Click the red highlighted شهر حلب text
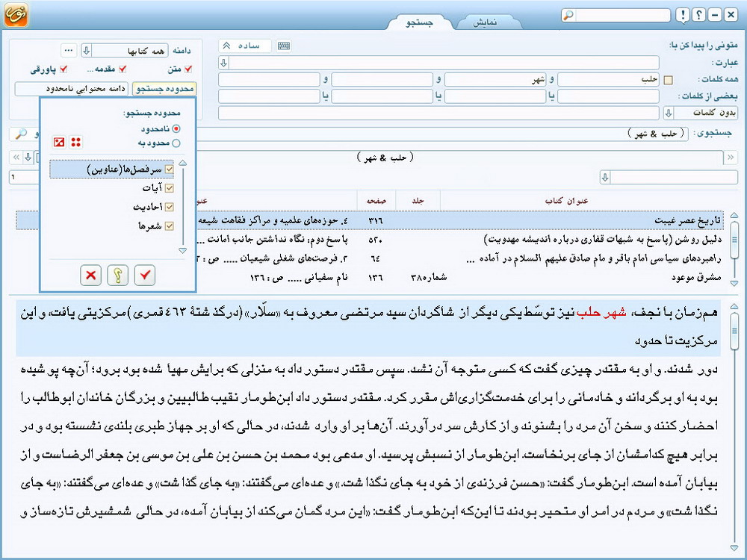The image size is (747, 560). [601, 313]
